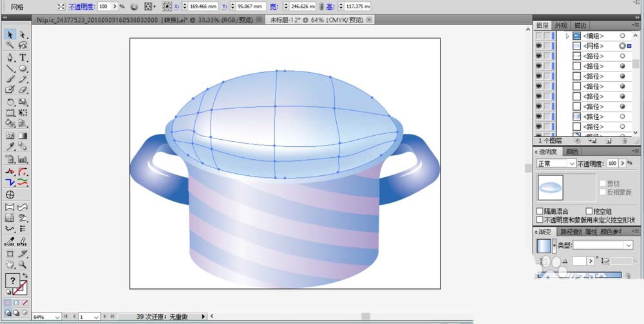644x324 pixels.
Task: Open the gradient swatch dropdown arrow
Action: tap(554, 245)
